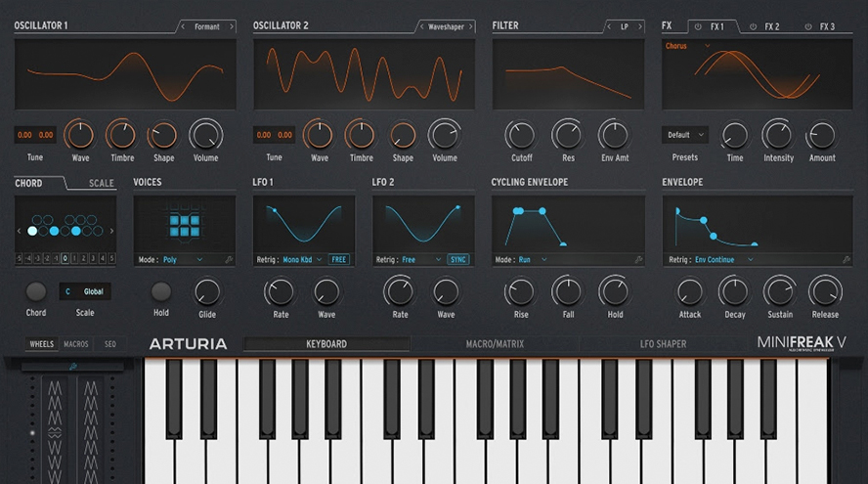Click the filter Res knob
Viewport: 868px width, 484px height.
pyautogui.click(x=568, y=135)
